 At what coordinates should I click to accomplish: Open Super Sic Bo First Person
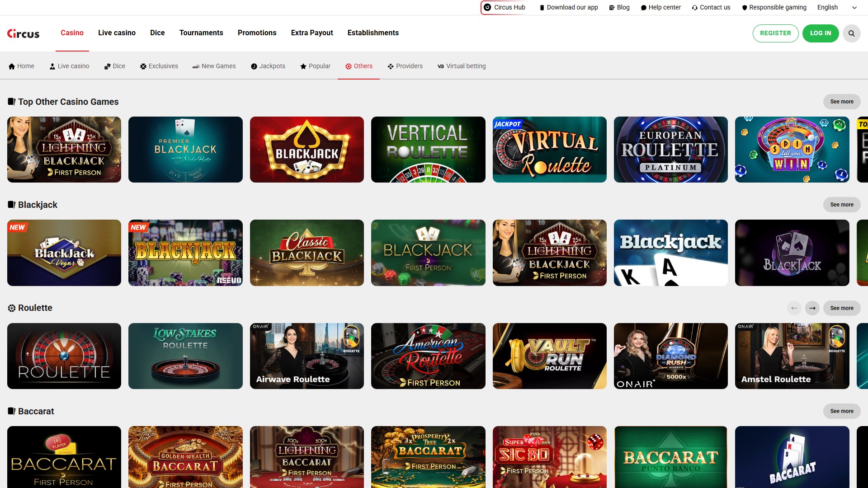[550, 457]
